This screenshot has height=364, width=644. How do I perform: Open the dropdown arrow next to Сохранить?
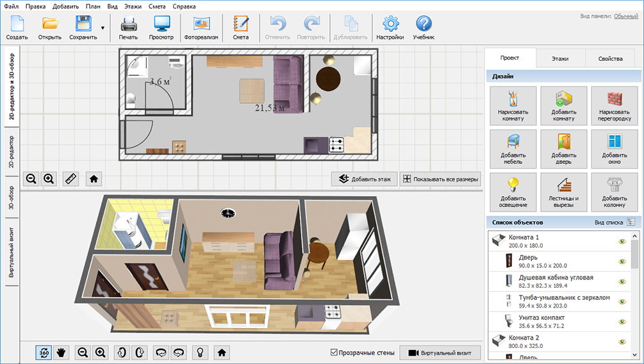tap(103, 28)
